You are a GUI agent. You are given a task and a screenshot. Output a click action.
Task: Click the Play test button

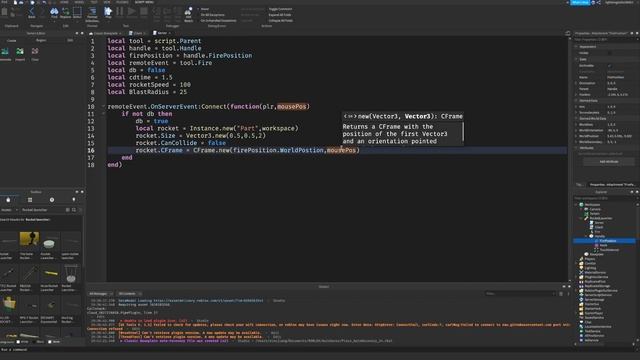point(108,12)
